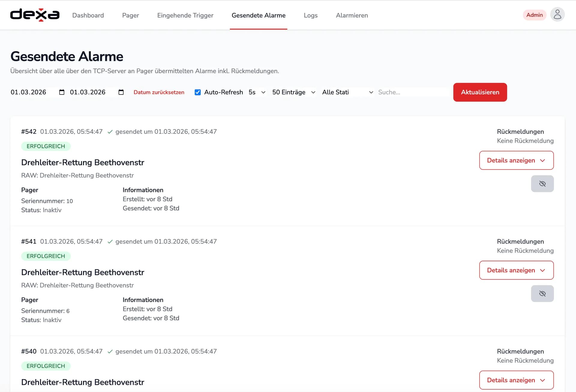Open the Alle Stati filter dropdown
The height and width of the screenshot is (392, 576).
(347, 92)
